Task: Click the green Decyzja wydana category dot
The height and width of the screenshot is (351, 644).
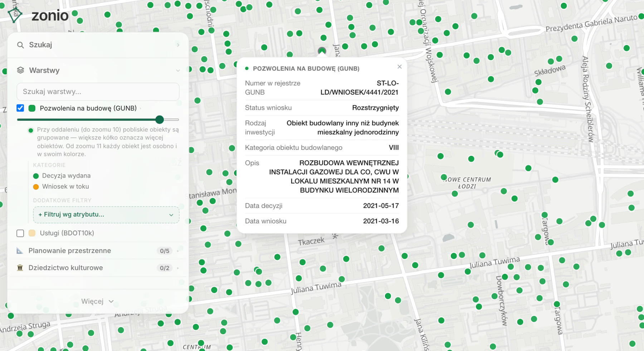Action: 36,176
